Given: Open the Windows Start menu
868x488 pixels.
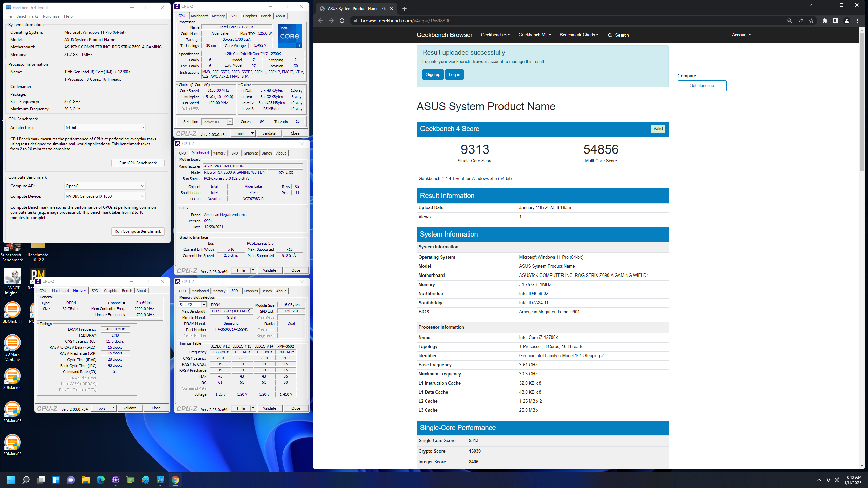Looking at the screenshot, I should tap(11, 480).
